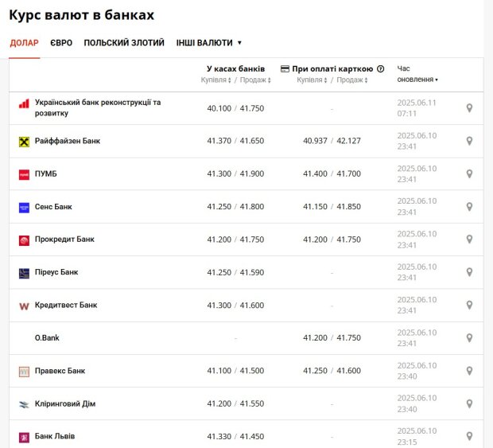Image resolution: width=493 pixels, height=448 pixels.
Task: Select the ДОЛАР tab
Action: (24, 43)
